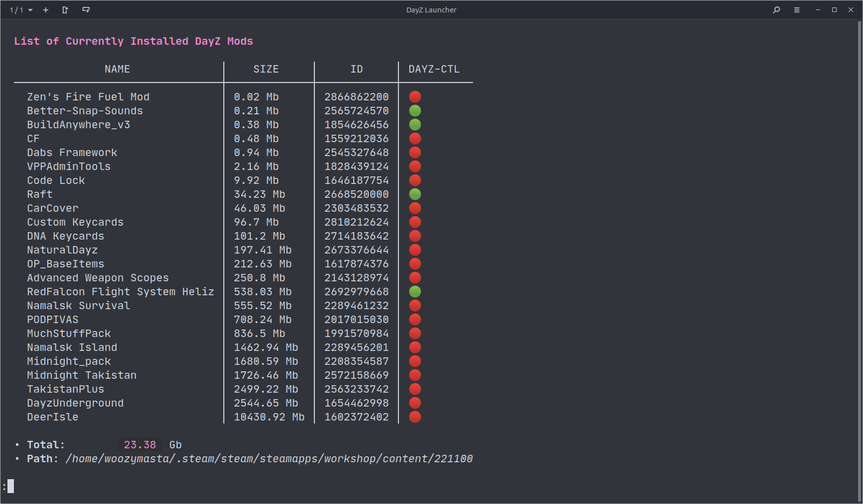Click the ID 2668520000
863x504 pixels.
[x=357, y=194]
